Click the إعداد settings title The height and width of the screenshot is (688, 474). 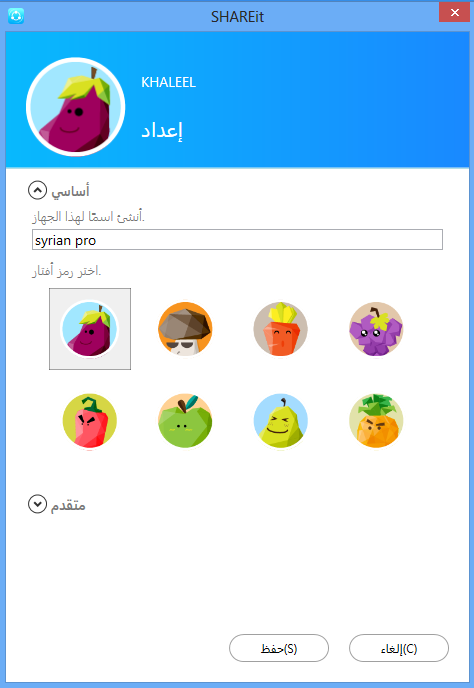pyautogui.click(x=162, y=130)
